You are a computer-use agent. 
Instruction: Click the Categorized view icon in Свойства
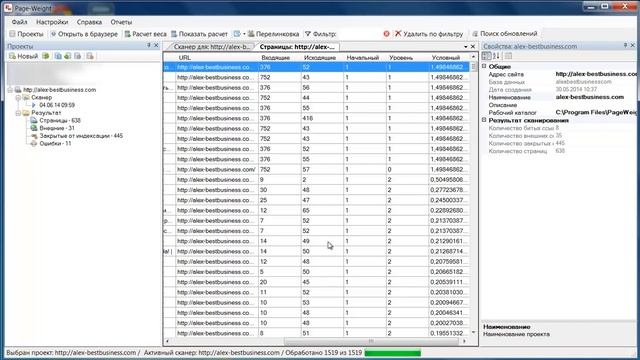(486, 56)
